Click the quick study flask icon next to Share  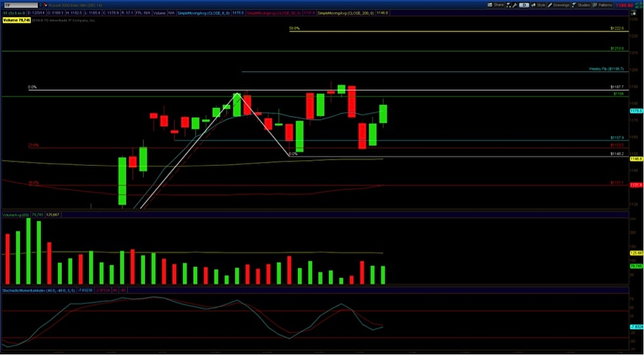508,5
